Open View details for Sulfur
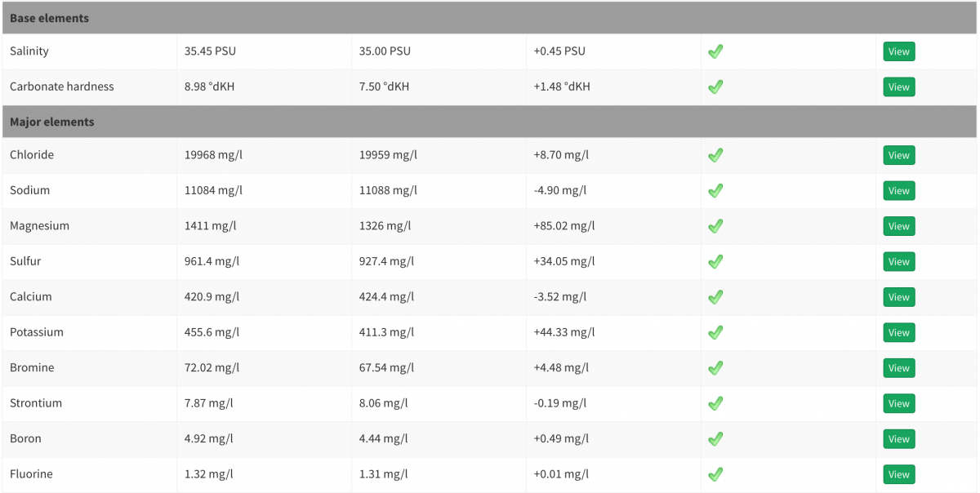Image resolution: width=980 pixels, height=493 pixels. click(x=898, y=262)
